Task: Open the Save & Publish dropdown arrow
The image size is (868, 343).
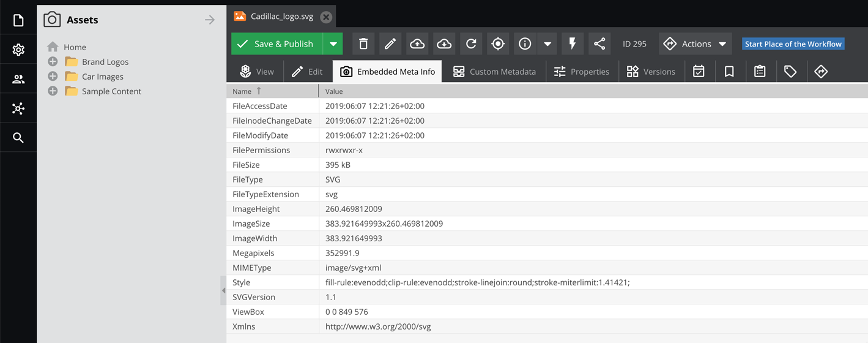Action: pos(333,44)
